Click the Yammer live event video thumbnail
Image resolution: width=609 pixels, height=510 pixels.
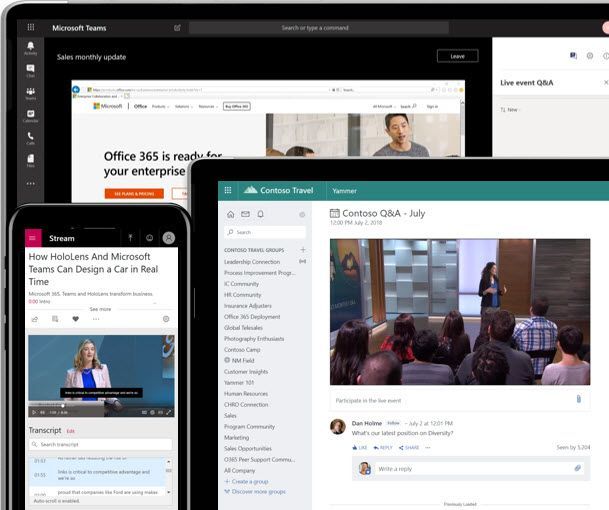click(460, 312)
